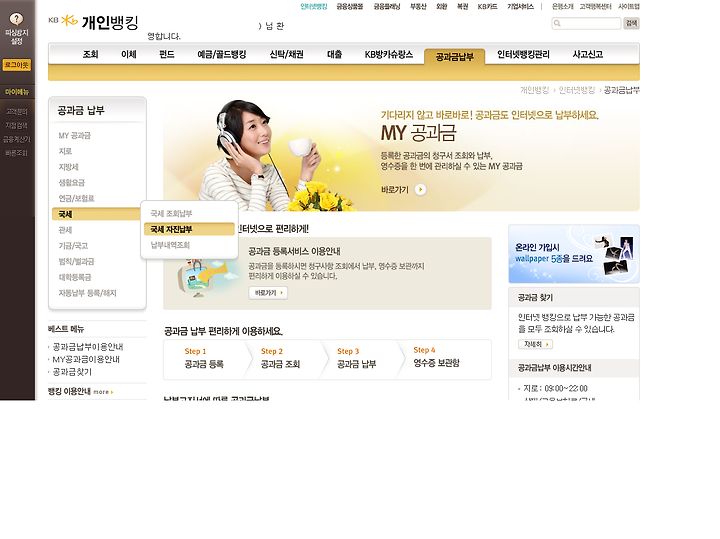This screenshot has height=539, width=720.
Task: Click the phishing-prevention question mark icon
Action: pos(16,19)
